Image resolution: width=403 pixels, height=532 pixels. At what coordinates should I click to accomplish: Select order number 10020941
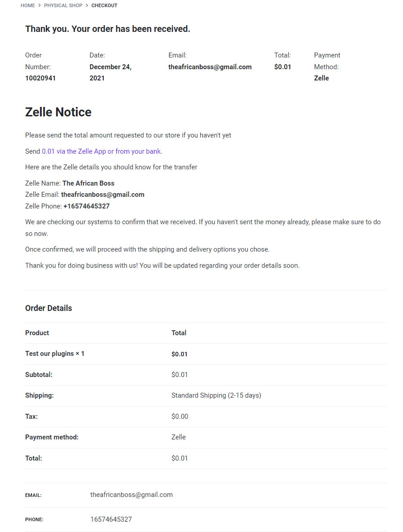[x=40, y=78]
